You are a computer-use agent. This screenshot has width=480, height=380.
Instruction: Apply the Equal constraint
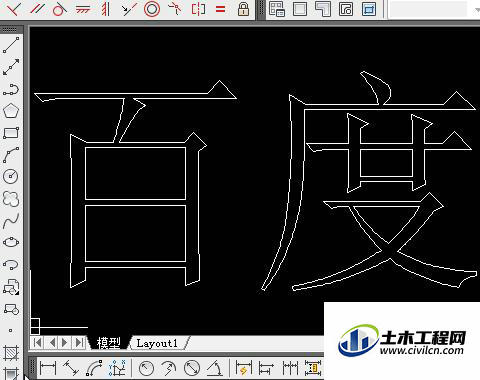coord(220,9)
